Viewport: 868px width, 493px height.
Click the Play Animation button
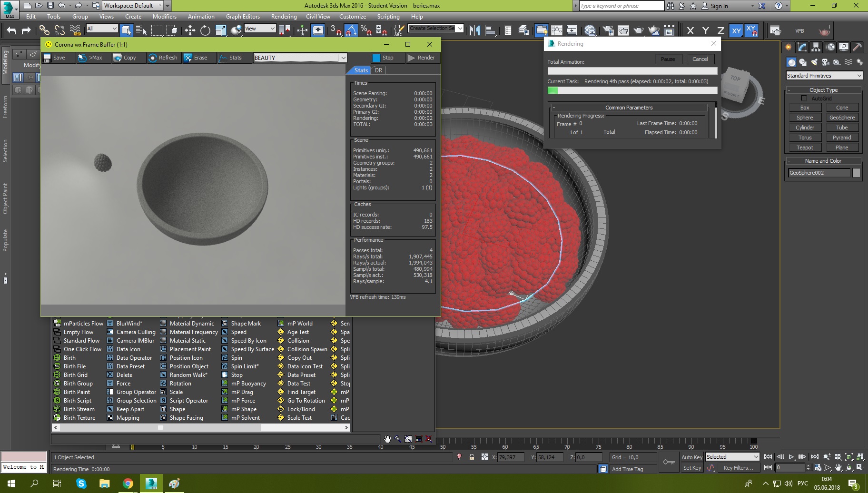791,457
